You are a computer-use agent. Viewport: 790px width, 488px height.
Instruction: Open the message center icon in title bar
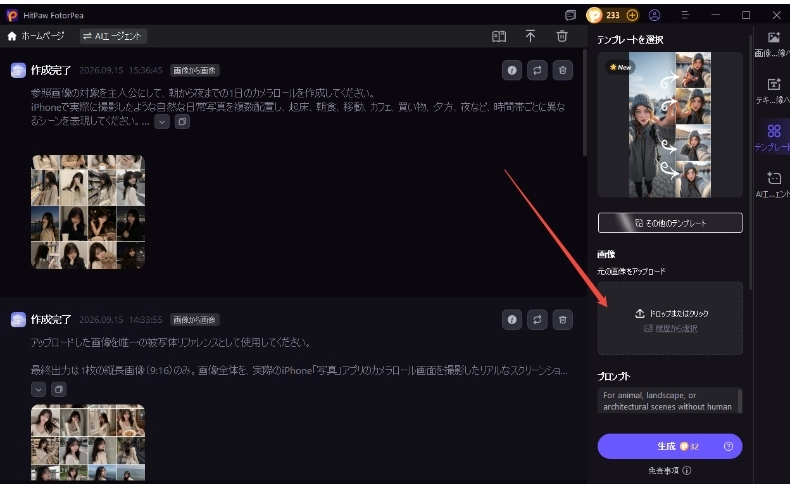click(570, 15)
